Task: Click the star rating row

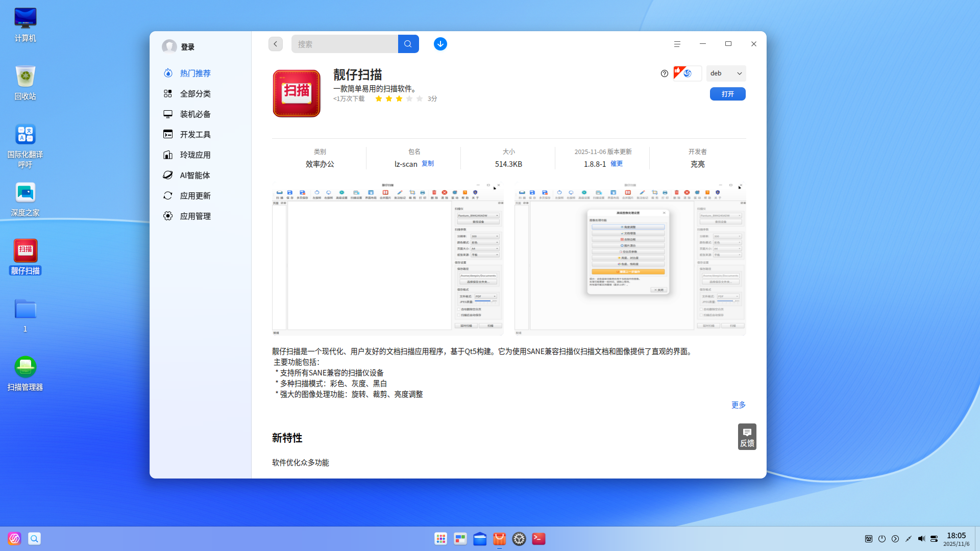Action: [399, 99]
